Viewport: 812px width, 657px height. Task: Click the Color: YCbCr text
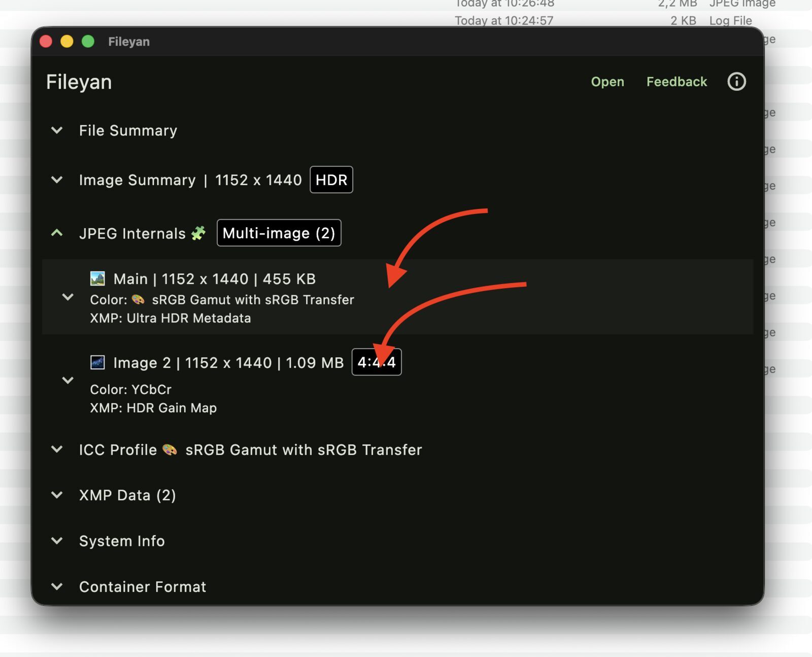coord(131,390)
